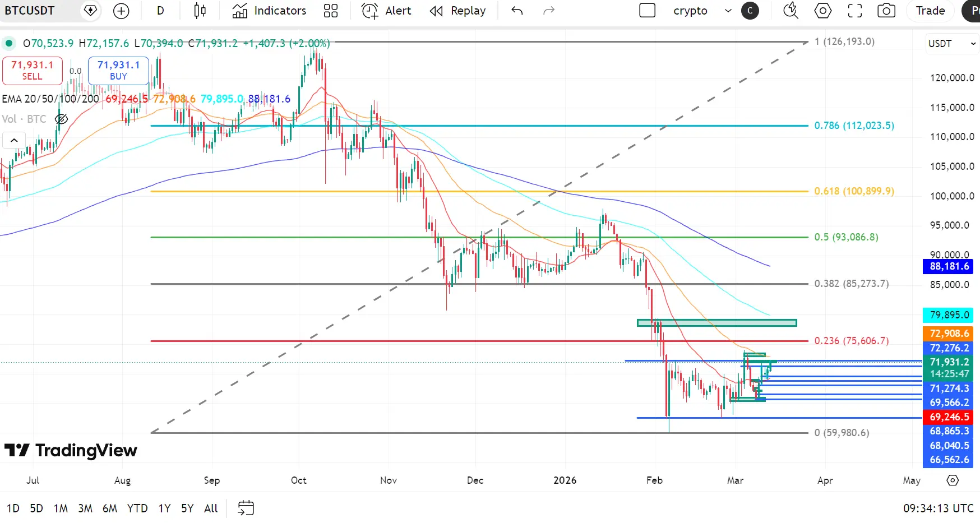Click the 120,000.0 price axis label
980x523 pixels.
952,78
